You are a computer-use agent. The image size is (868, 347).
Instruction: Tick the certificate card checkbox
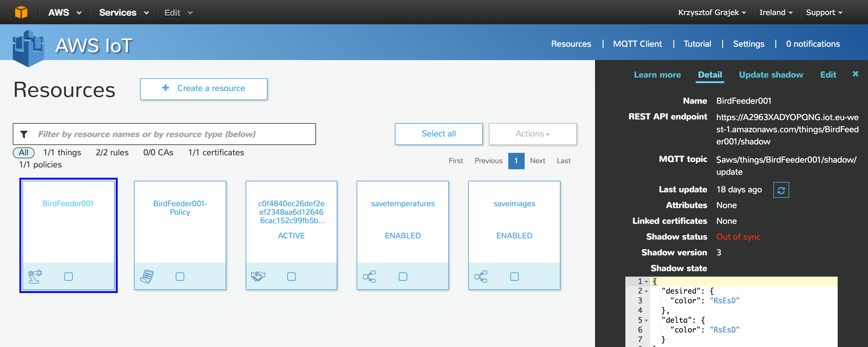(291, 277)
